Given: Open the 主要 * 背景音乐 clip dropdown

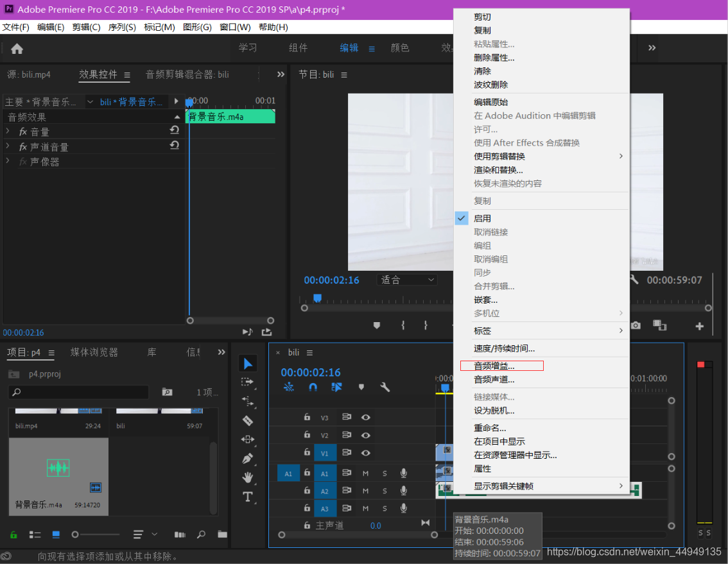Looking at the screenshot, I should (90, 101).
